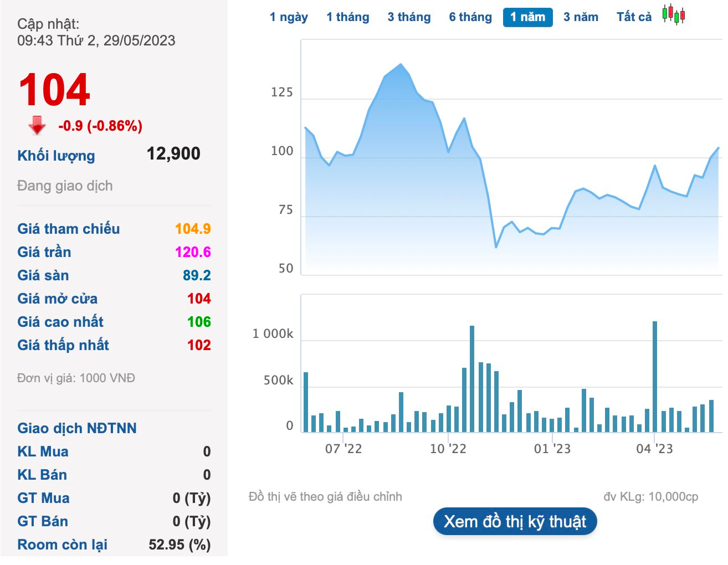Click the Giá tham chiếu value 104.9
Screen dimensions: 728x565
(193, 229)
